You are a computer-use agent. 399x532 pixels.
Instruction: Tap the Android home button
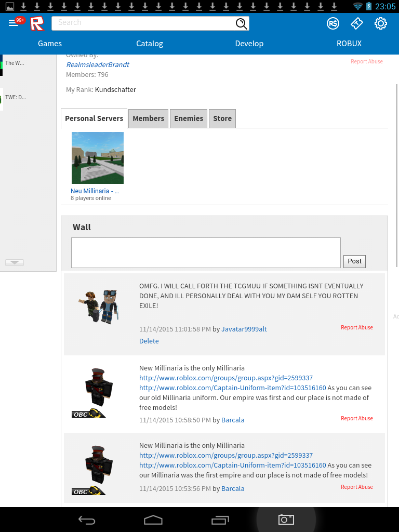tap(153, 520)
